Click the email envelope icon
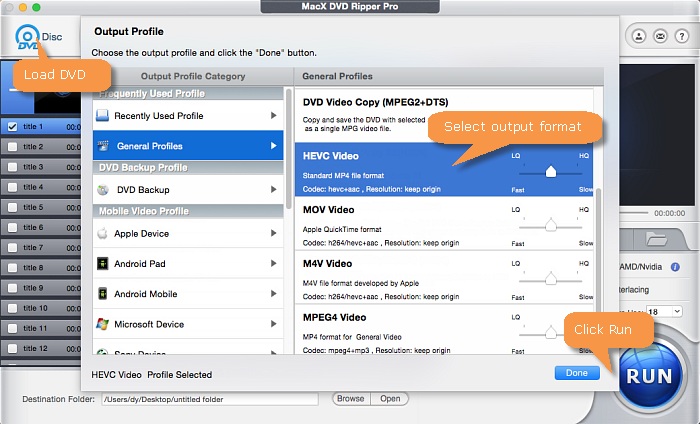The image size is (700, 424). point(660,36)
